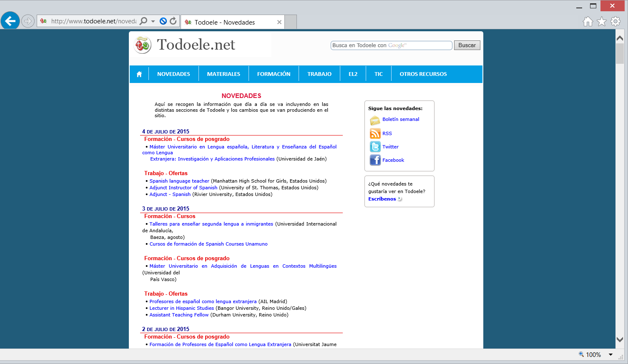The image size is (628, 364).
Task: Open the browser Home icon
Action: (588, 22)
